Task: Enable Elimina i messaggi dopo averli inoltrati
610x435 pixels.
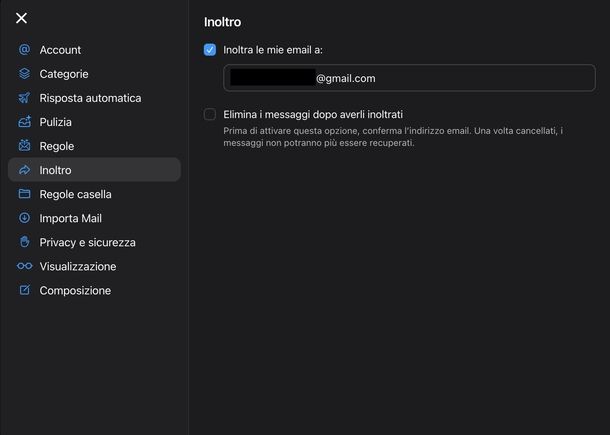Action: point(210,114)
